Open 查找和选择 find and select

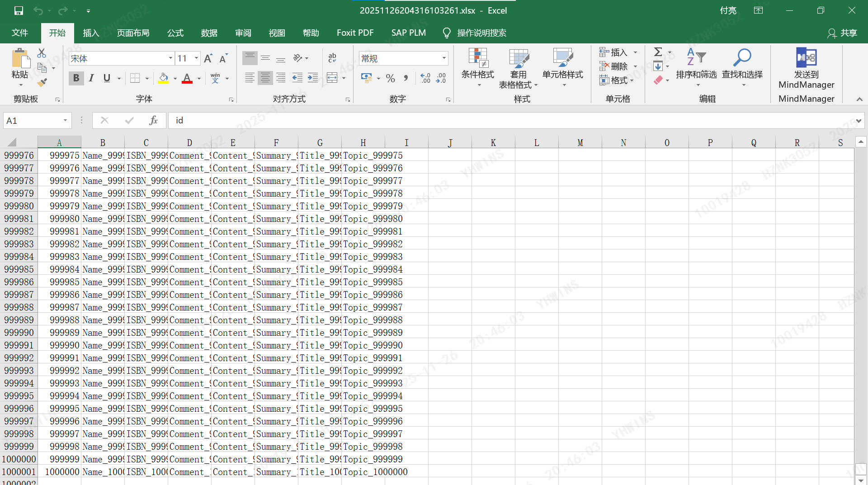(742, 67)
